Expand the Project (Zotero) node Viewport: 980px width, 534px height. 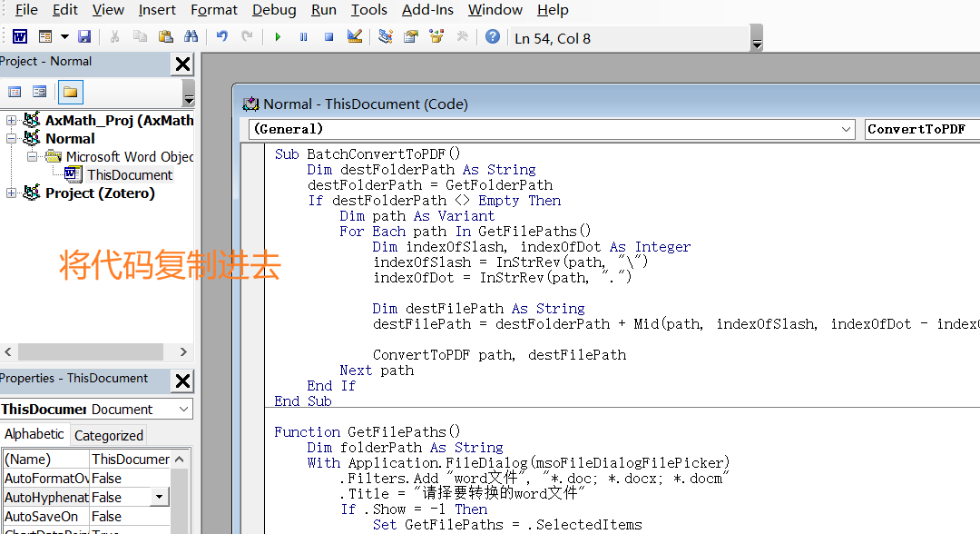(x=11, y=193)
